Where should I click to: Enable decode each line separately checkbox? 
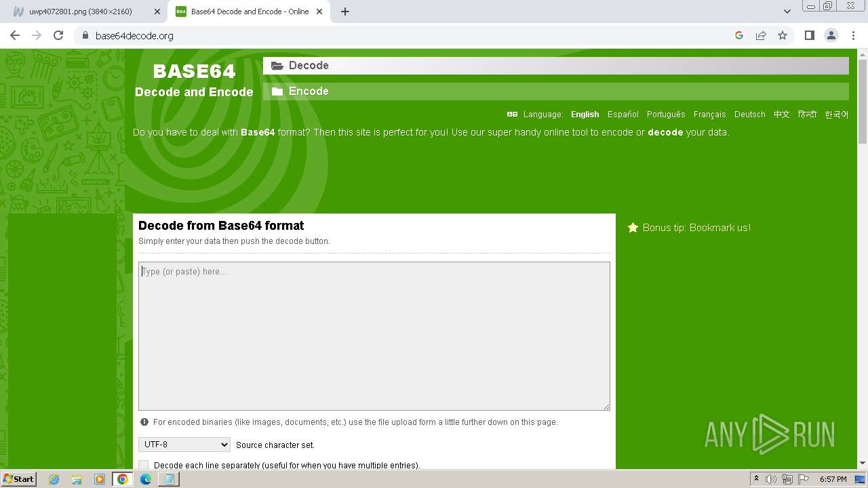(x=143, y=465)
